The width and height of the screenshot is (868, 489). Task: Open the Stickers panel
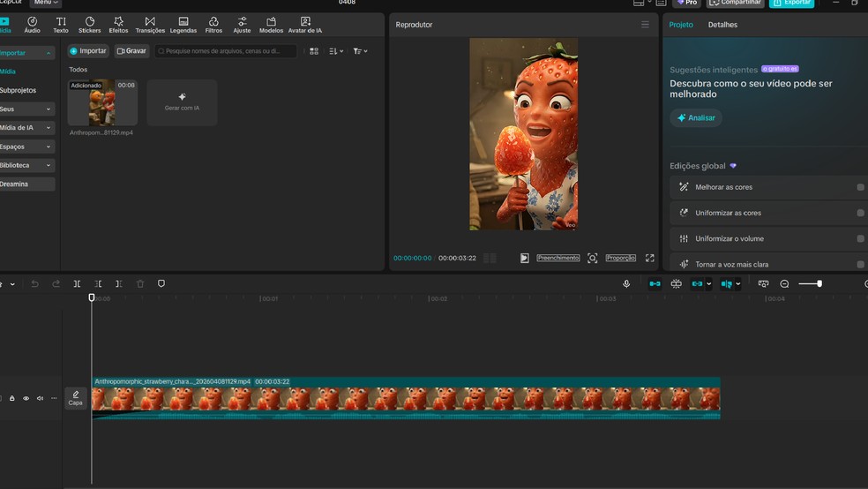(89, 25)
